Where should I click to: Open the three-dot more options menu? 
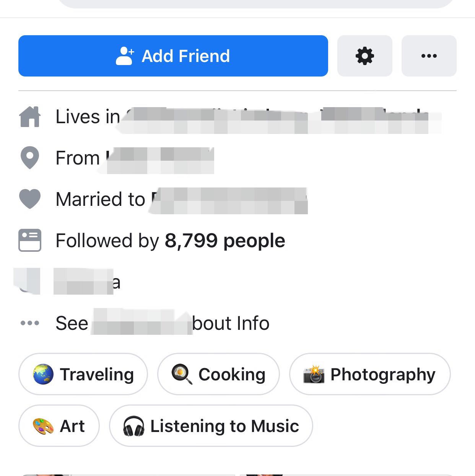[429, 56]
